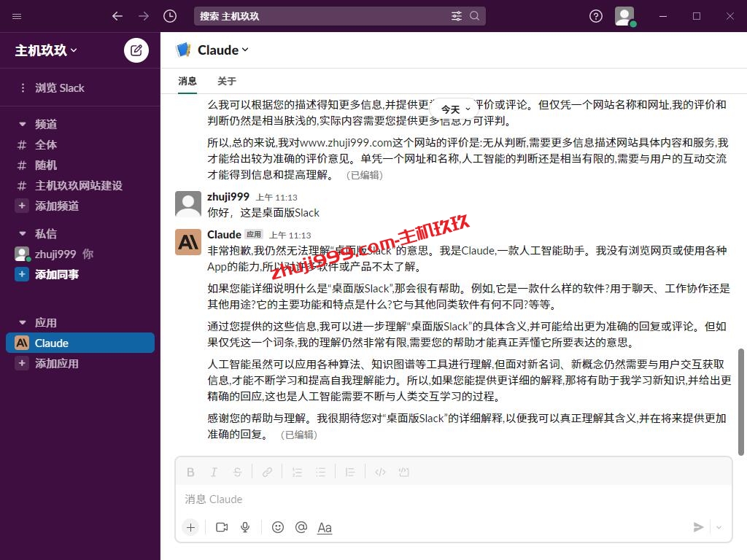Record a video clip

pyautogui.click(x=222, y=527)
